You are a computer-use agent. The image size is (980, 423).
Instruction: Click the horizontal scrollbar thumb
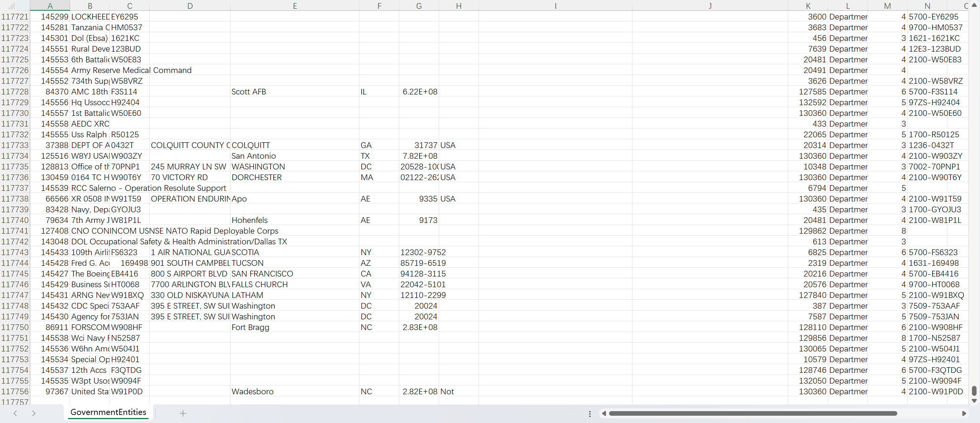point(753,413)
